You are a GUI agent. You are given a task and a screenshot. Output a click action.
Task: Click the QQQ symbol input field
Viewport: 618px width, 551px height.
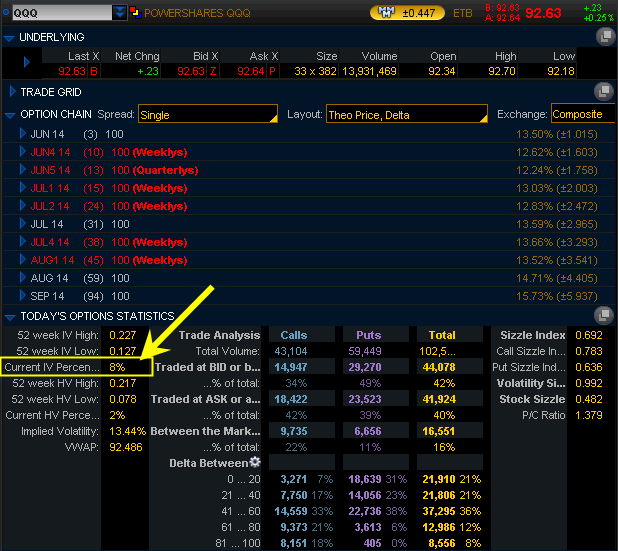pos(55,13)
